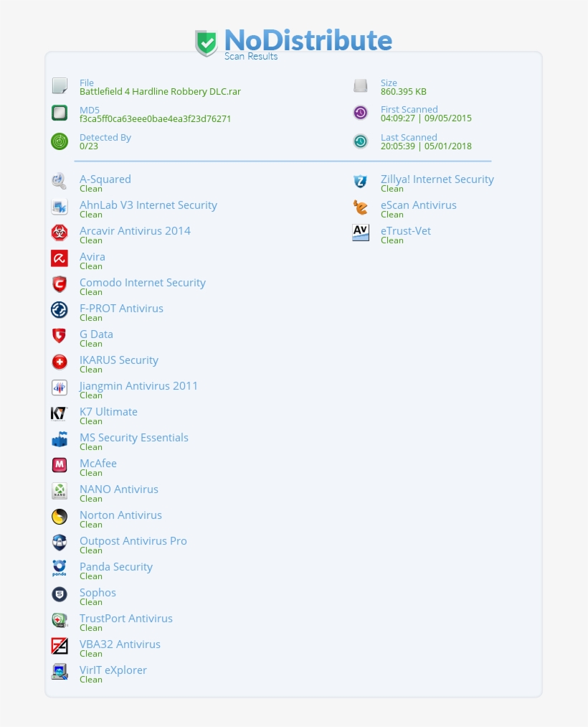Image resolution: width=588 pixels, height=727 pixels.
Task: Click the VBA32 Antivirus icon
Action: click(x=59, y=645)
